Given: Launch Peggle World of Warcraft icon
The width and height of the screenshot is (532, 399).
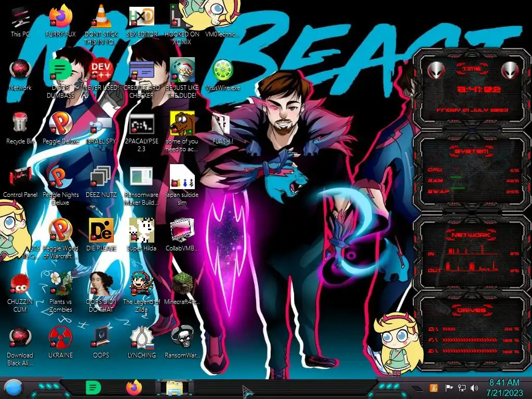Looking at the screenshot, I should pos(60,239).
